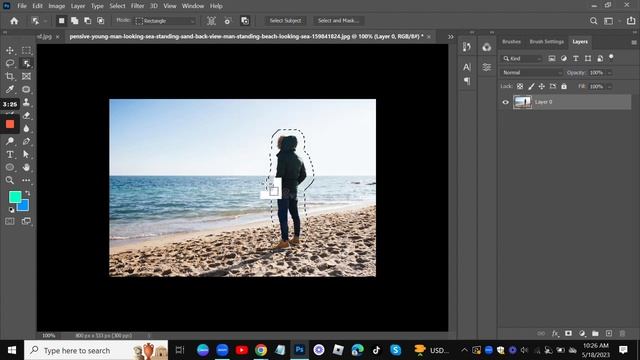Select the Move tool
This screenshot has width=640, height=360.
click(x=10, y=50)
